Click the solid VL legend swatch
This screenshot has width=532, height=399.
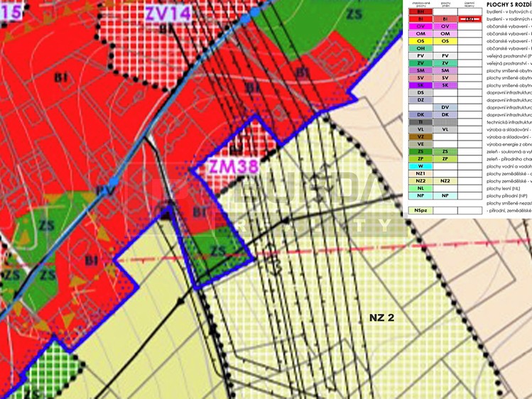(420, 129)
